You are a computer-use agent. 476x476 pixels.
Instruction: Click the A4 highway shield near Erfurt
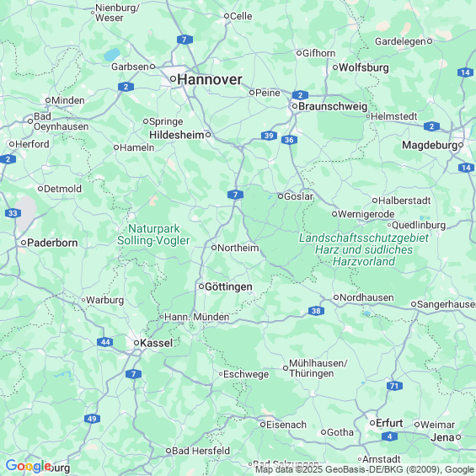click(390, 436)
